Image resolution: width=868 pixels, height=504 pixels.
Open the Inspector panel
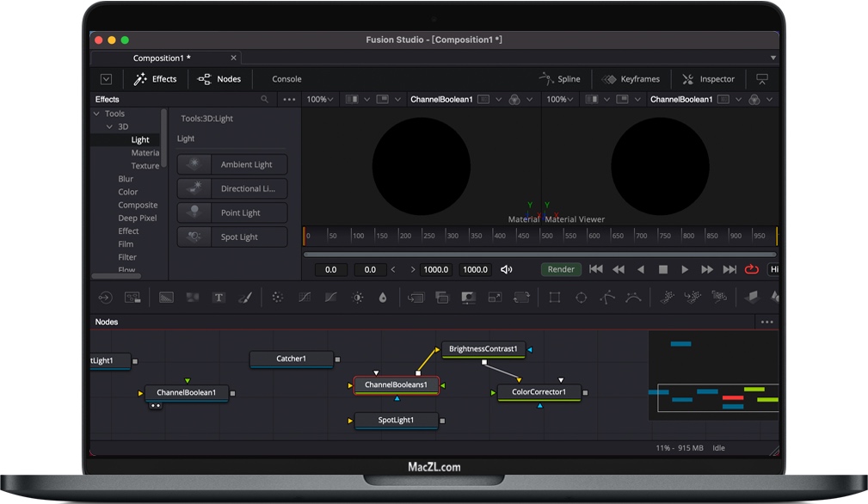point(708,79)
